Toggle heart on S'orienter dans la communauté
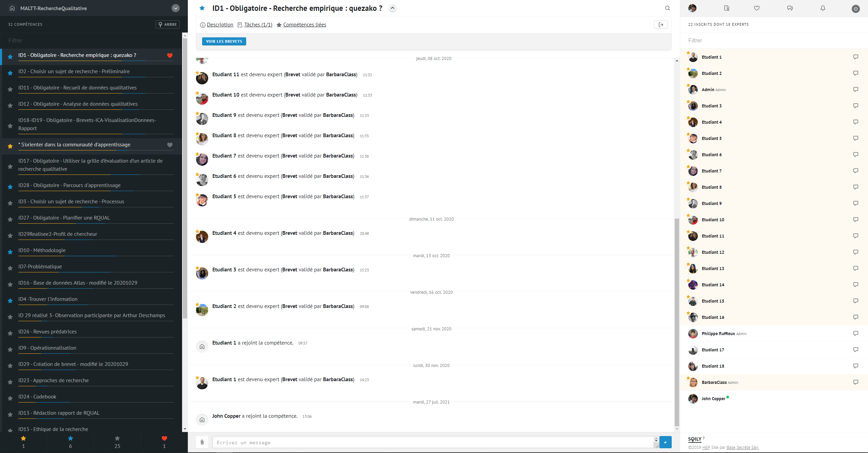This screenshot has width=868, height=453. click(170, 145)
